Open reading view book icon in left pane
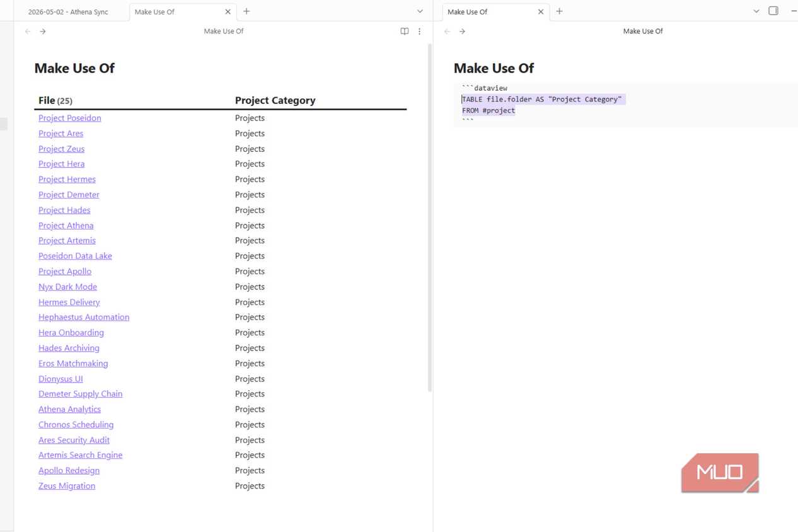798x532 pixels. [405, 32]
